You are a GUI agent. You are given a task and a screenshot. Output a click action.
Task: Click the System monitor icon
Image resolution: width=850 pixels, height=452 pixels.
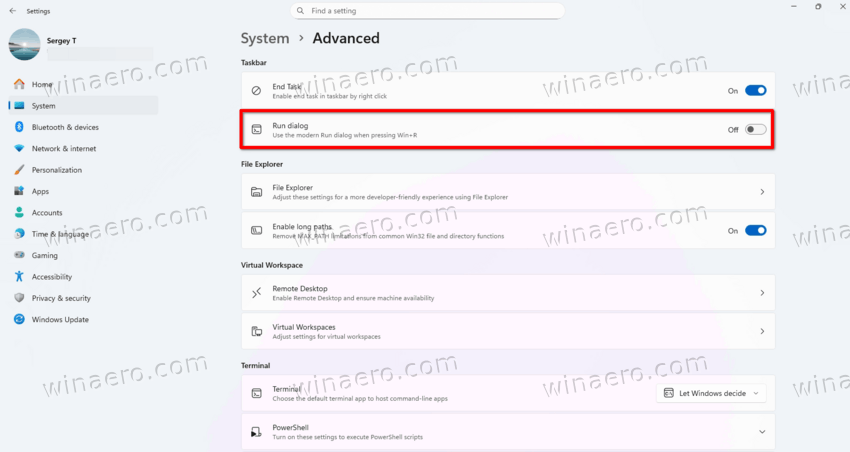[x=20, y=106]
